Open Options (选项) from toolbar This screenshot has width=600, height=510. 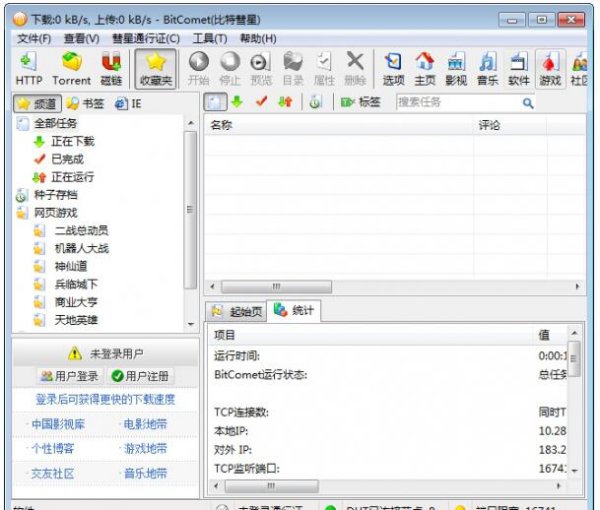click(393, 69)
